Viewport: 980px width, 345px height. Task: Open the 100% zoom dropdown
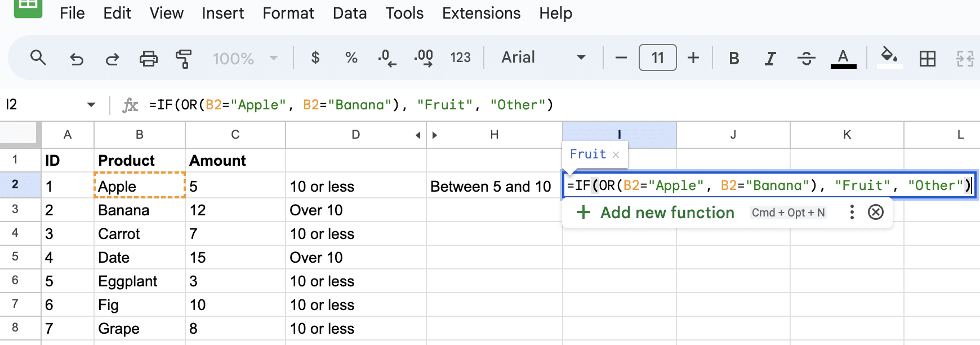coord(245,58)
